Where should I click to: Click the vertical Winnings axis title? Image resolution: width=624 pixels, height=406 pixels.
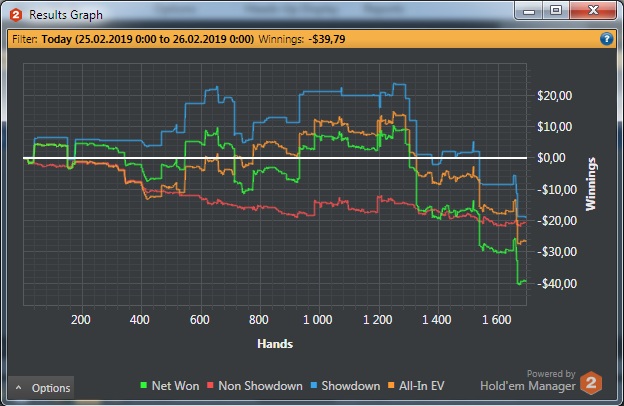(x=591, y=184)
